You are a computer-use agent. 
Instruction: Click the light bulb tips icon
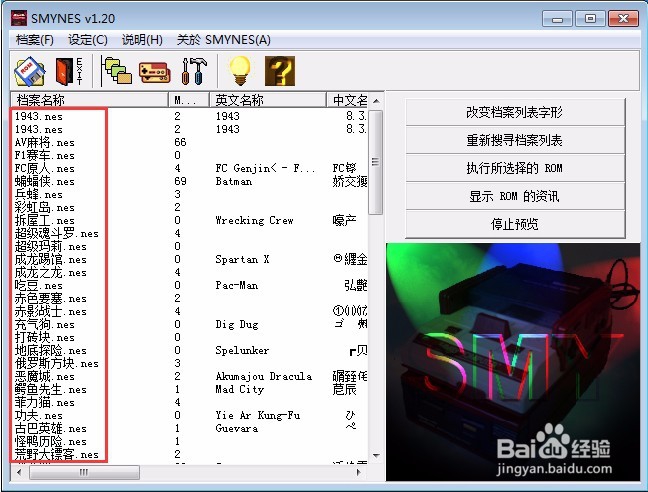pyautogui.click(x=240, y=71)
